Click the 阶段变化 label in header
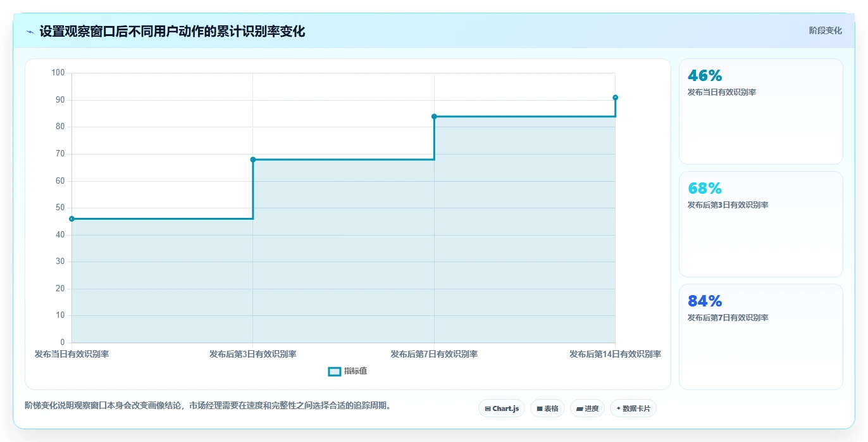The width and height of the screenshot is (868, 442). point(825,30)
